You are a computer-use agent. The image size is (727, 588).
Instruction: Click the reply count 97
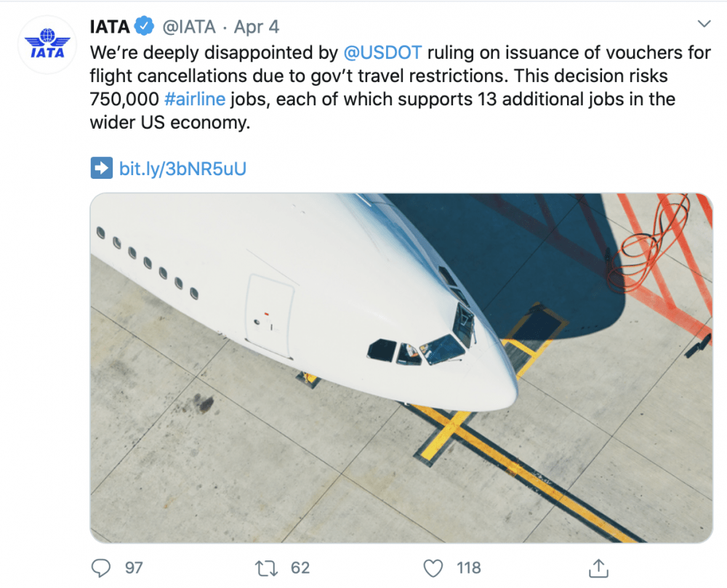pos(134,568)
